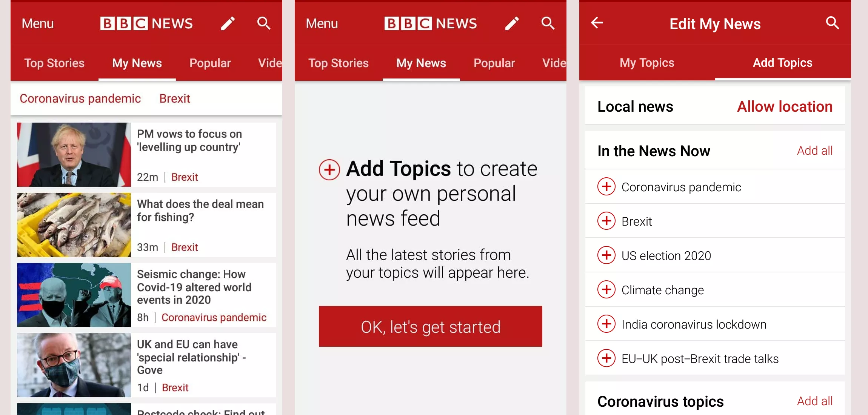Filter by Coronavirus pandemic topic chip
Screen dimensions: 868x415
[x=80, y=98]
